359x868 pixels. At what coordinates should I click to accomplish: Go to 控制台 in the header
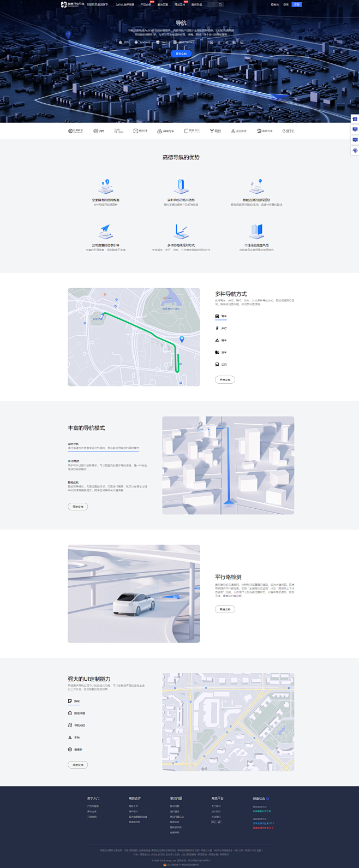pos(274,4)
